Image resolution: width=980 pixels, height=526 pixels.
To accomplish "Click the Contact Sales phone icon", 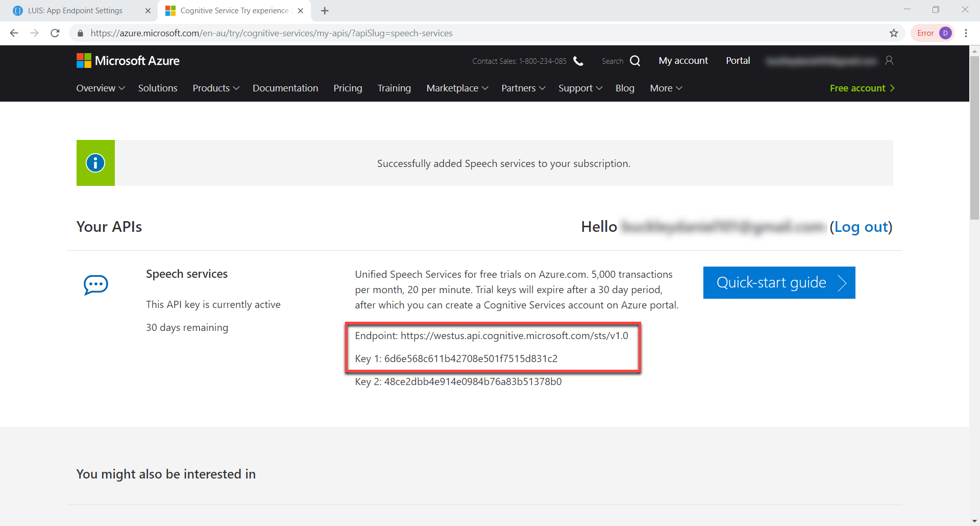I will (x=578, y=61).
